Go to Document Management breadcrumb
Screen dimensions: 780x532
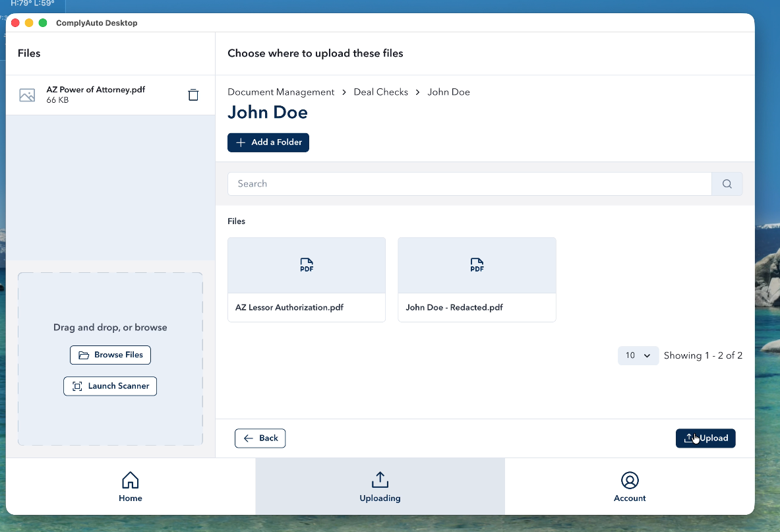281,92
